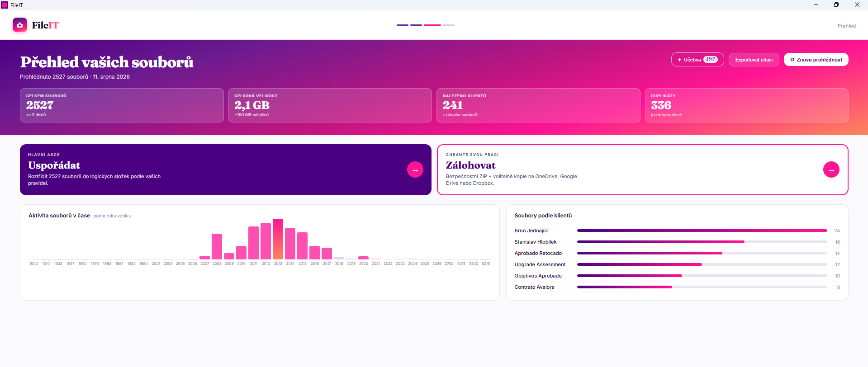Click the FileIT app icon in the title bar
The image size is (868, 367).
5,5
